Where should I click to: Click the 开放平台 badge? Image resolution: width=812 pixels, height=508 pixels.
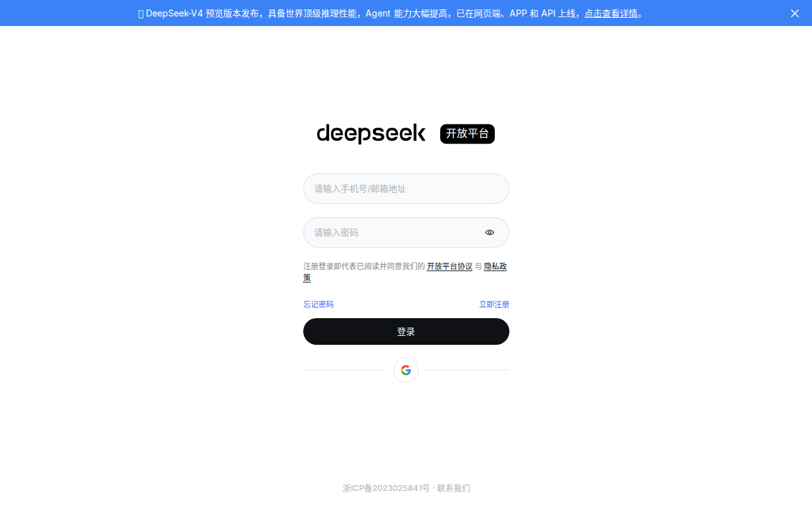click(x=468, y=134)
